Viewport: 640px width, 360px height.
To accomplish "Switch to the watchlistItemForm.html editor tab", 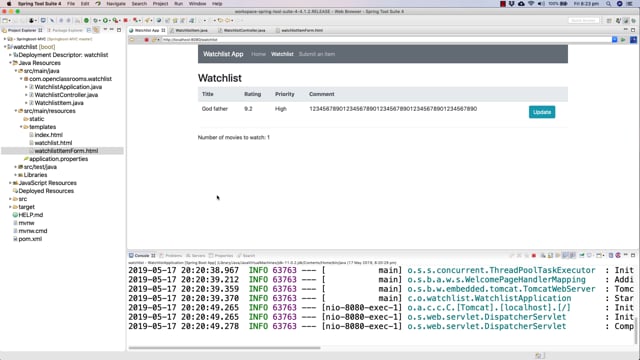I will [302, 30].
